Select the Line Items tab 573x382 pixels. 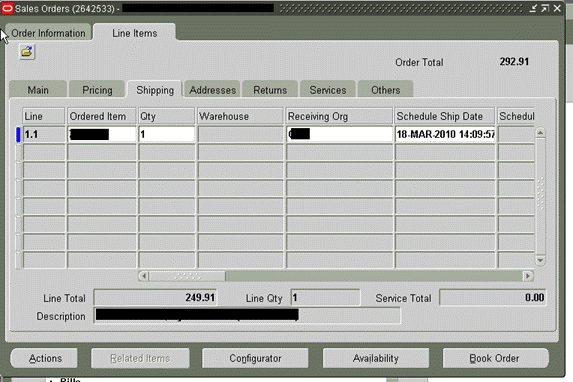click(x=134, y=33)
